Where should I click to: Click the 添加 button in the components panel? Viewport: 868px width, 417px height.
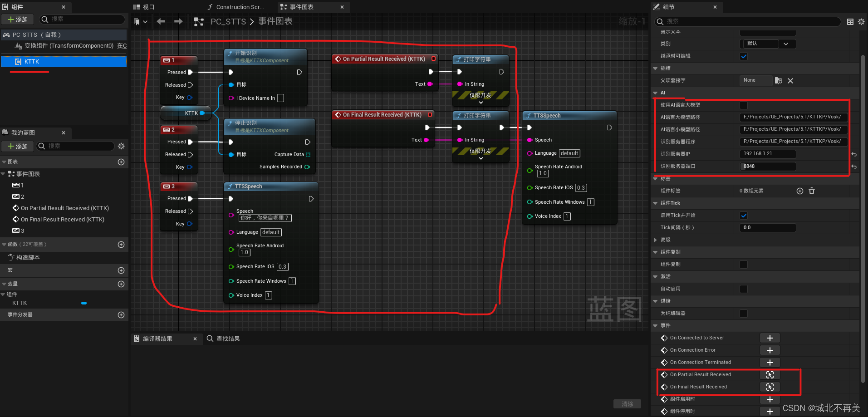(17, 19)
